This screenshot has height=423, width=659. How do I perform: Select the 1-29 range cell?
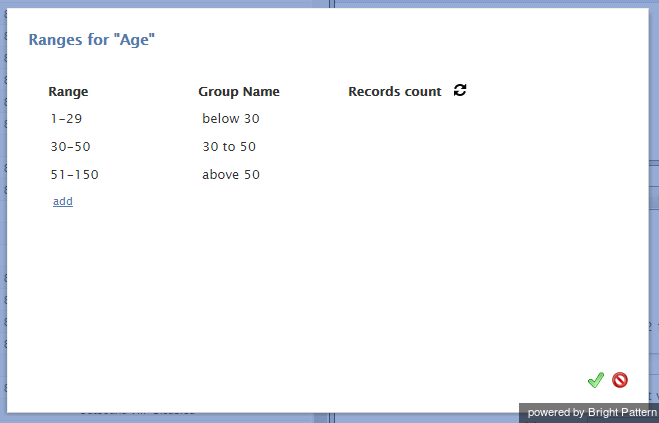(x=66, y=119)
